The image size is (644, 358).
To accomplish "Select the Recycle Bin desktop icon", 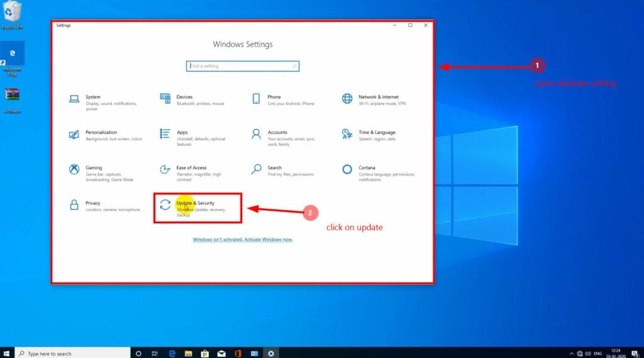I will click(12, 15).
